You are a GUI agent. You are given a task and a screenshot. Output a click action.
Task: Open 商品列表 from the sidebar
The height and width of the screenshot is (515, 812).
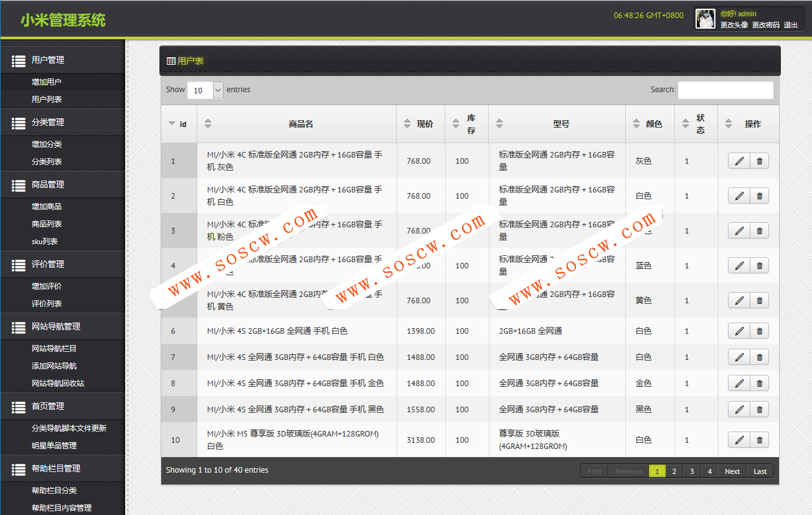click(x=47, y=224)
